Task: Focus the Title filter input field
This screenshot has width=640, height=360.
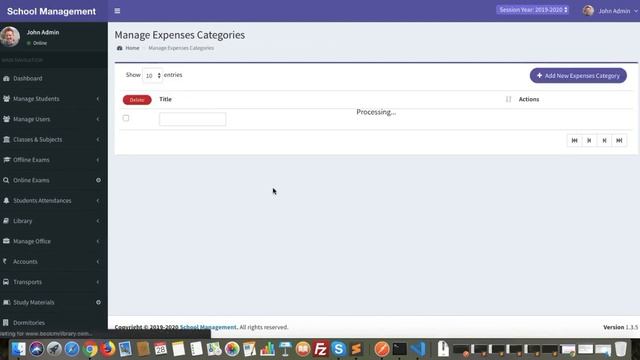Action: [x=192, y=119]
